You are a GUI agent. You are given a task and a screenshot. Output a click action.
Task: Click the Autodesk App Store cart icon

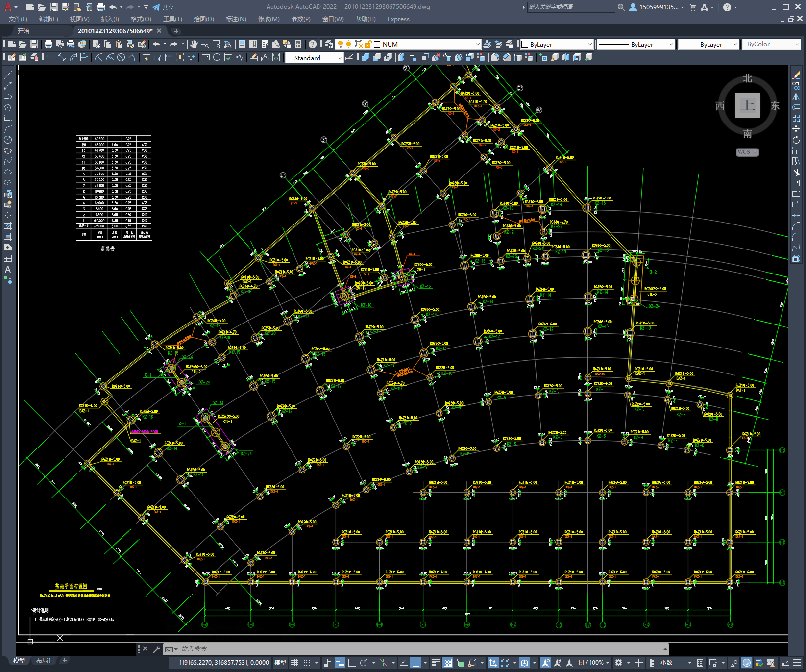tap(693, 7)
